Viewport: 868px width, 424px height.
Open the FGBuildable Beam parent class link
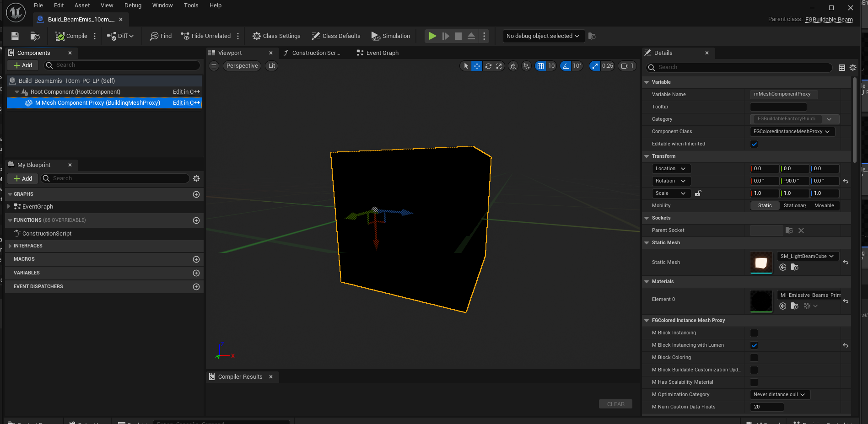click(x=829, y=19)
